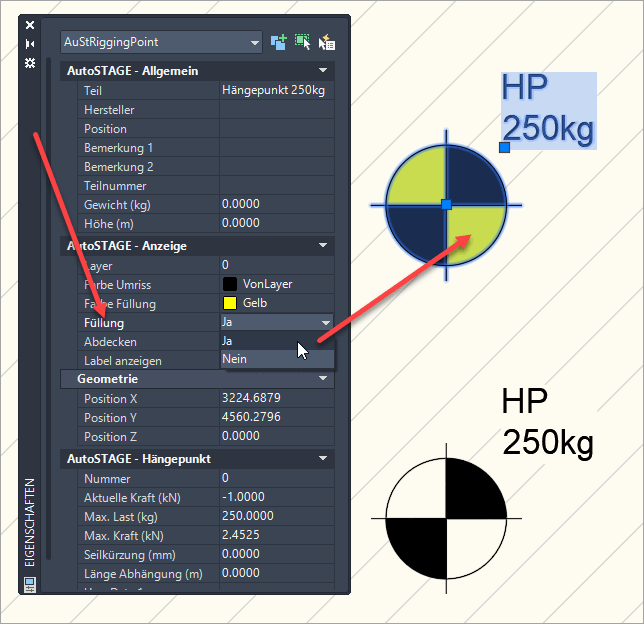The image size is (644, 624).
Task: Click the Max. Last (kg) value field
Action: click(x=276, y=515)
